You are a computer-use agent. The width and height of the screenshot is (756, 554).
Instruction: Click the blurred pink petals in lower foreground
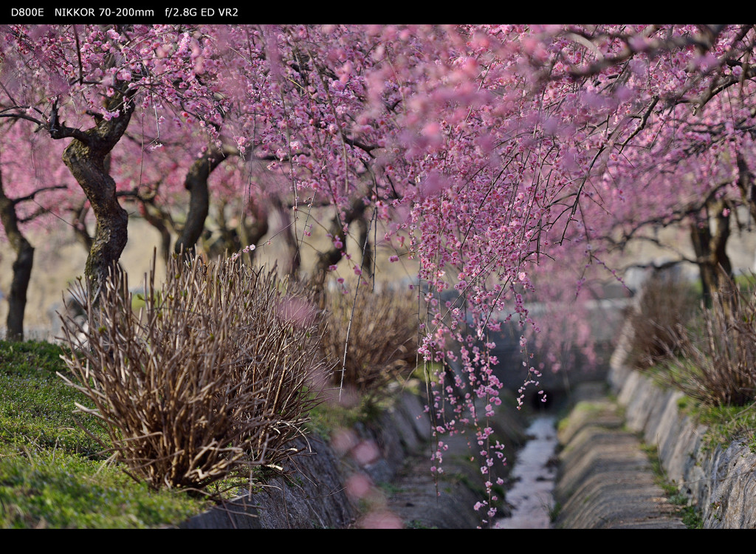point(362,473)
